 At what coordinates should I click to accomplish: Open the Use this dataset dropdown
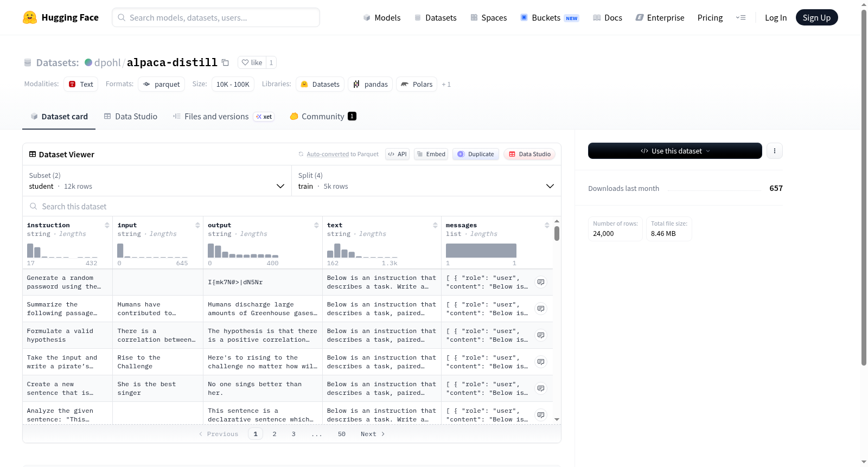point(675,151)
